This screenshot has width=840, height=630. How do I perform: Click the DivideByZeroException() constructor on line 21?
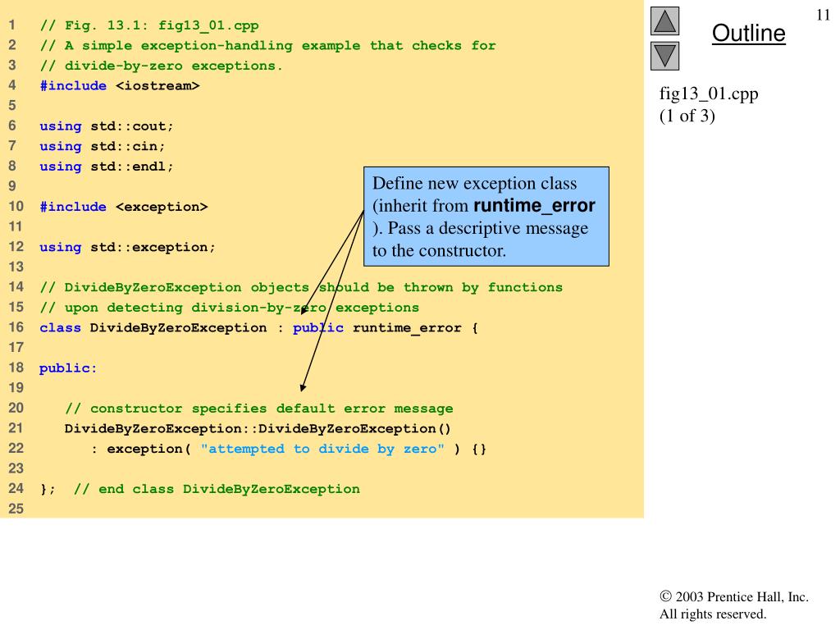(258, 428)
